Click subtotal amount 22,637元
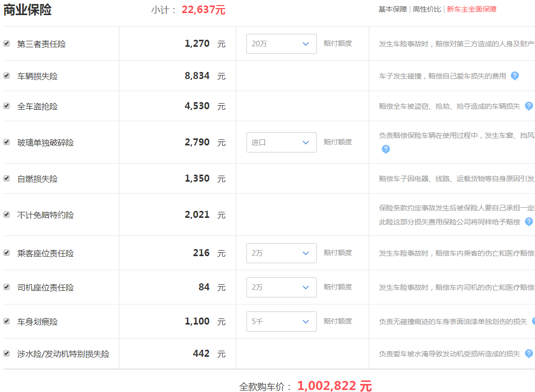 pos(204,10)
